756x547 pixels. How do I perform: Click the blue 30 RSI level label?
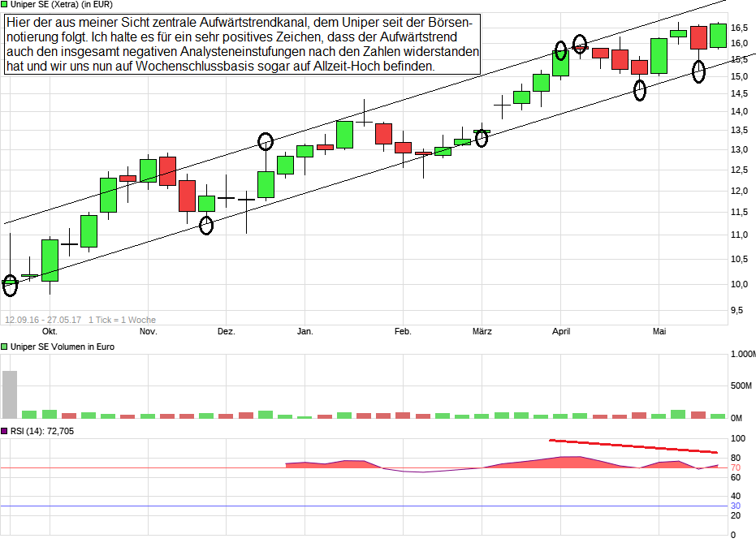click(x=736, y=506)
